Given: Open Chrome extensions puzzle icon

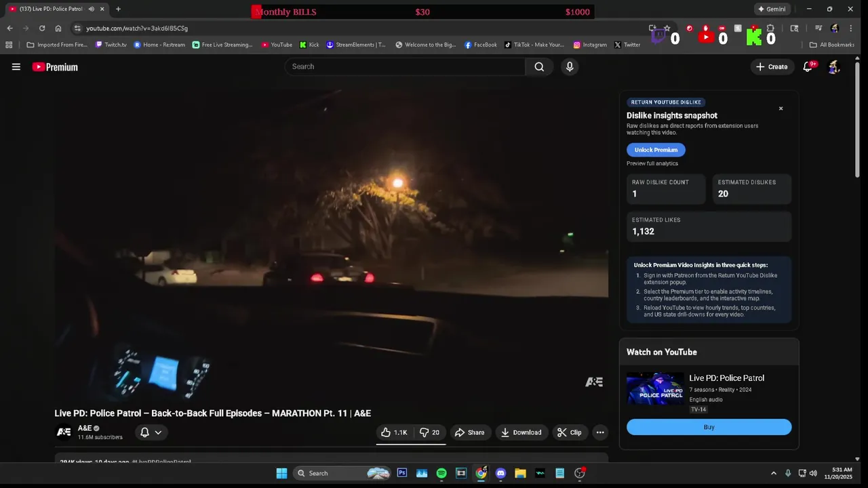Looking at the screenshot, I should [x=770, y=28].
